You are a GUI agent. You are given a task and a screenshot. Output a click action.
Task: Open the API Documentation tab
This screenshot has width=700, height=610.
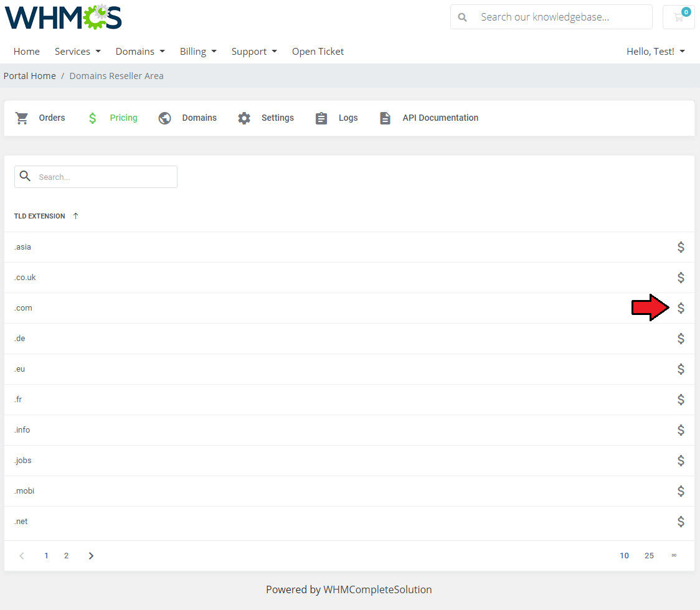pos(428,118)
